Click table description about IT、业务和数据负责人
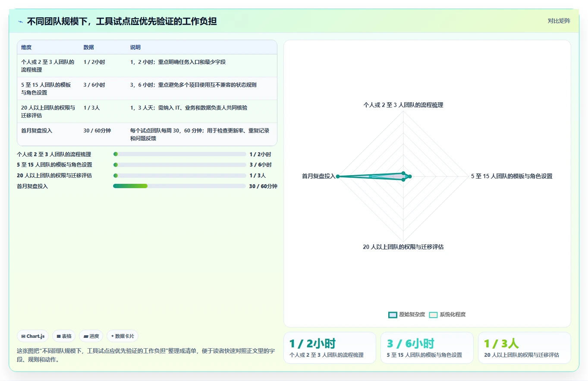The width and height of the screenshot is (588, 381). coord(189,108)
